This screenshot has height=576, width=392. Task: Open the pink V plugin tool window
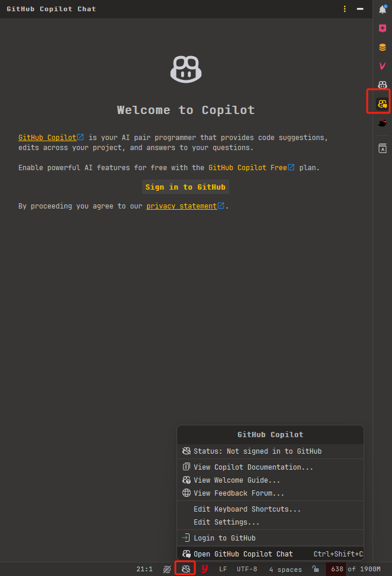383,66
